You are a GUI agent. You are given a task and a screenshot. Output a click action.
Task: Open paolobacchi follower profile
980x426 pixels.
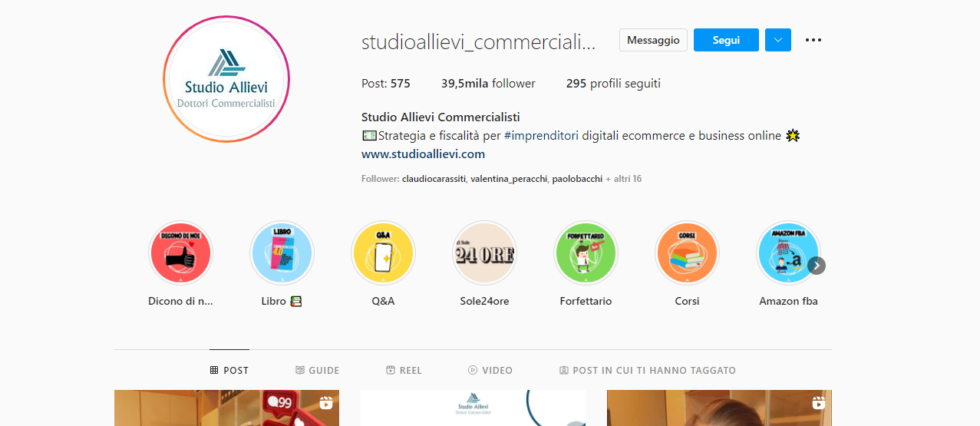click(x=577, y=179)
